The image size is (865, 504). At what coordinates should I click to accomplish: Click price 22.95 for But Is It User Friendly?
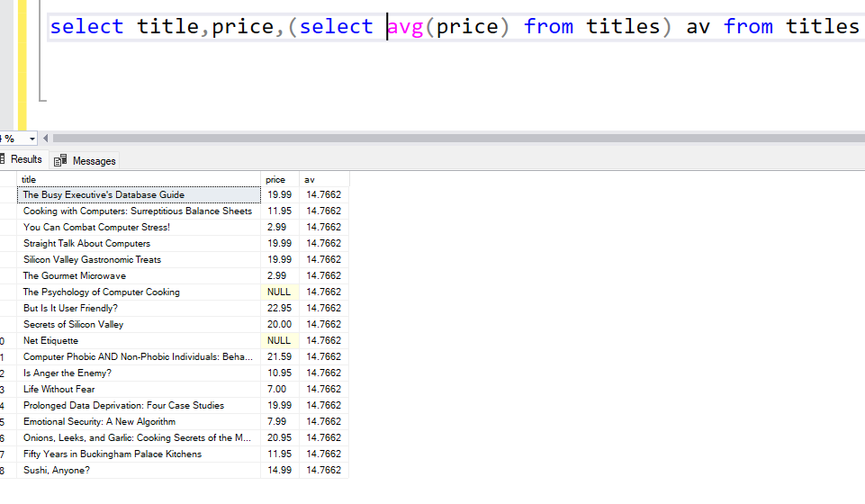pos(280,308)
